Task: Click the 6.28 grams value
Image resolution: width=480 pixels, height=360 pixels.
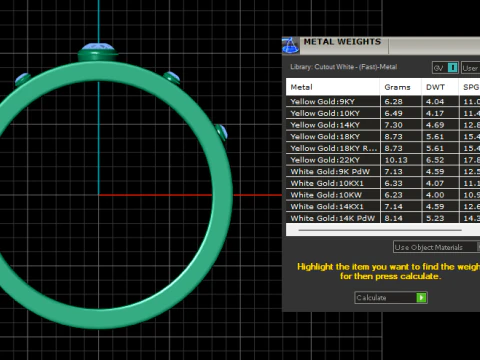Action: (393, 102)
